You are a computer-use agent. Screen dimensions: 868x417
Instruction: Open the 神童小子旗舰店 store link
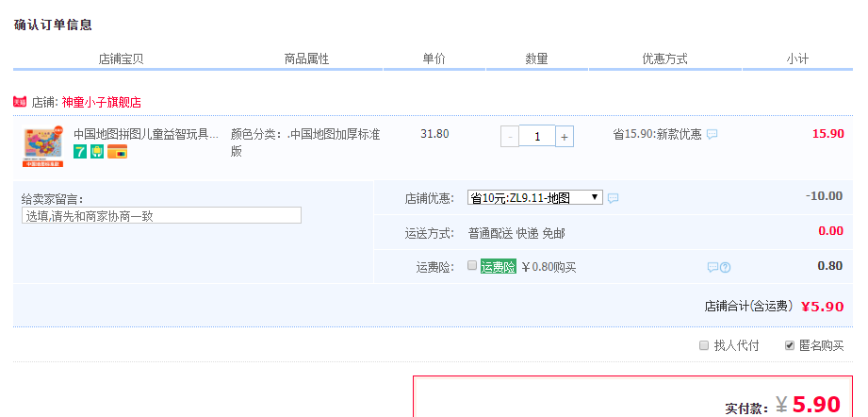pyautogui.click(x=101, y=102)
